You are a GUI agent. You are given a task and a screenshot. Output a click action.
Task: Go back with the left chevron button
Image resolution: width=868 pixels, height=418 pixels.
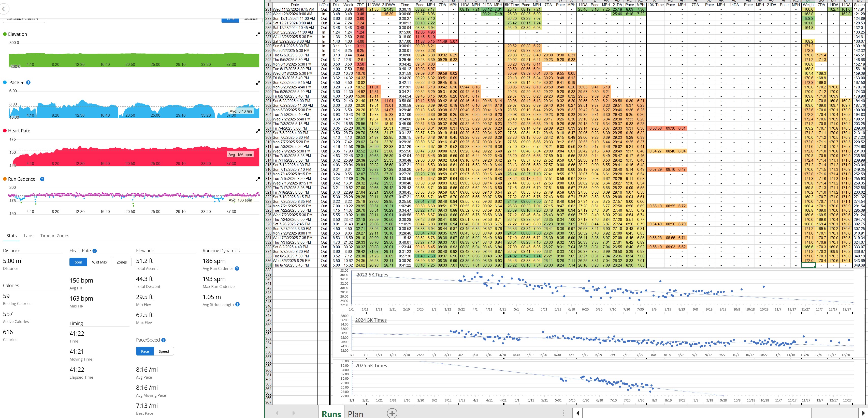point(3,9)
